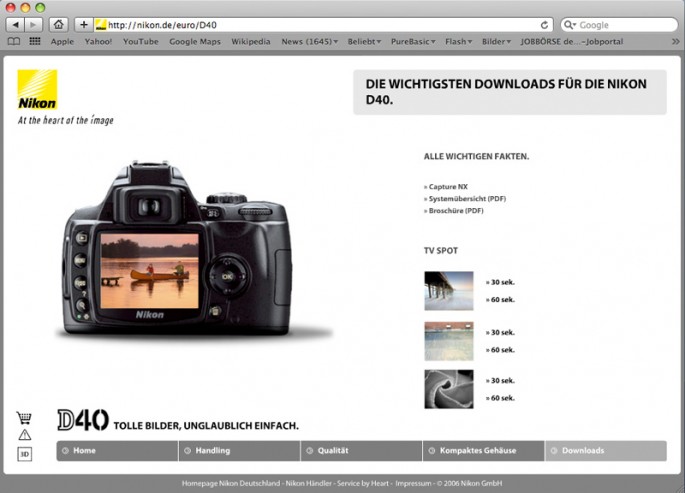Open the Google search magnifier dropdown
The width and height of the screenshot is (685, 493).
coord(570,25)
